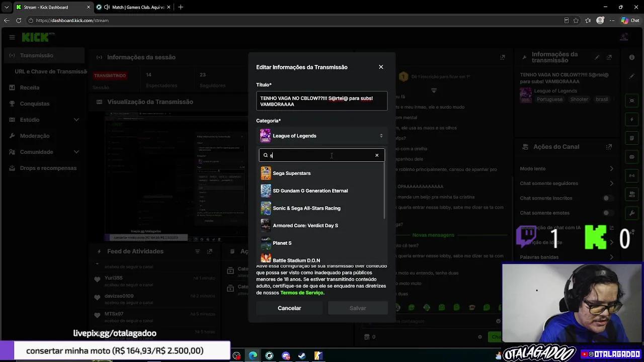
Task: Open Steam from the taskbar
Action: (302, 356)
